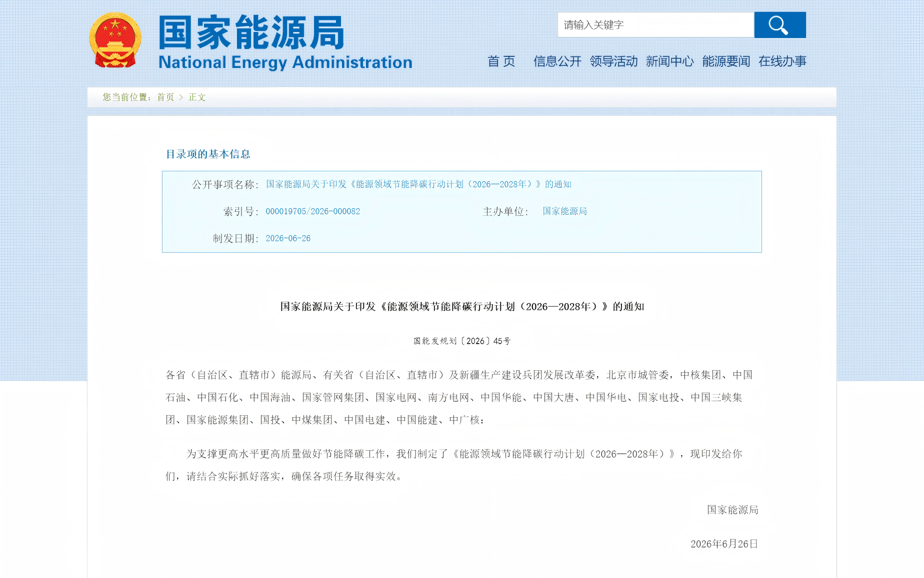Click the 公开事项名称 field label
This screenshot has width=924, height=578.
(225, 184)
